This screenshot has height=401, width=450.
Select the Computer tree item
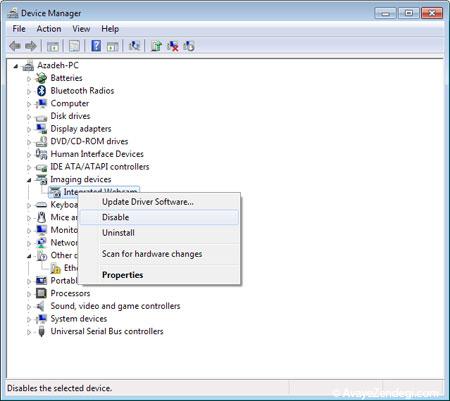click(x=70, y=103)
